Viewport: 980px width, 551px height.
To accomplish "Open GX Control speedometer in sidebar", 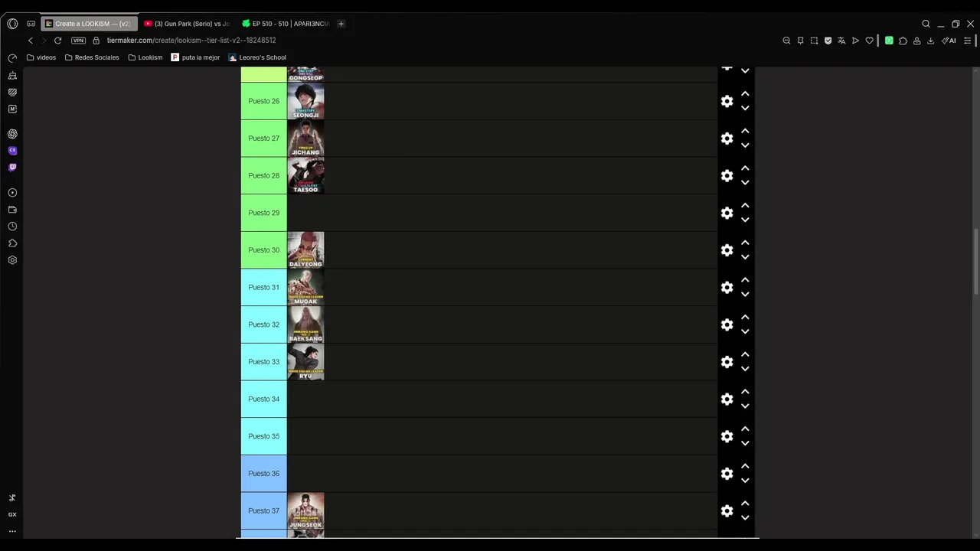I will (x=12, y=58).
